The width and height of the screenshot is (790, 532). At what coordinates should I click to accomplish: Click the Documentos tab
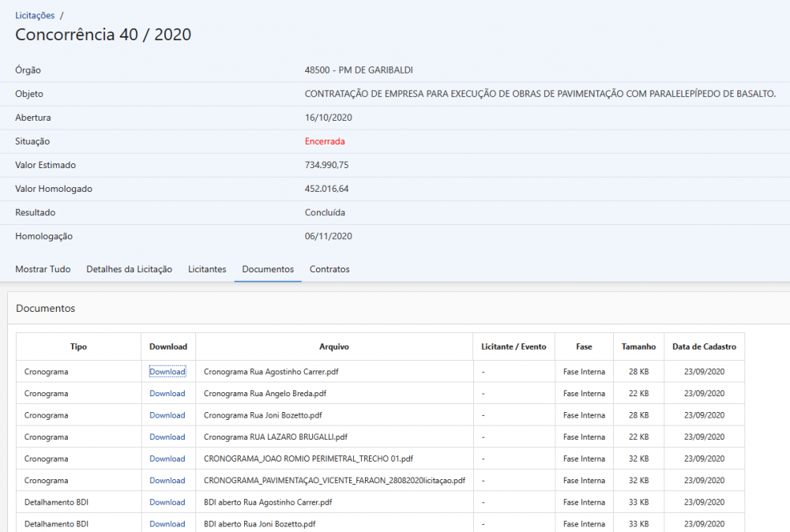coord(268,269)
